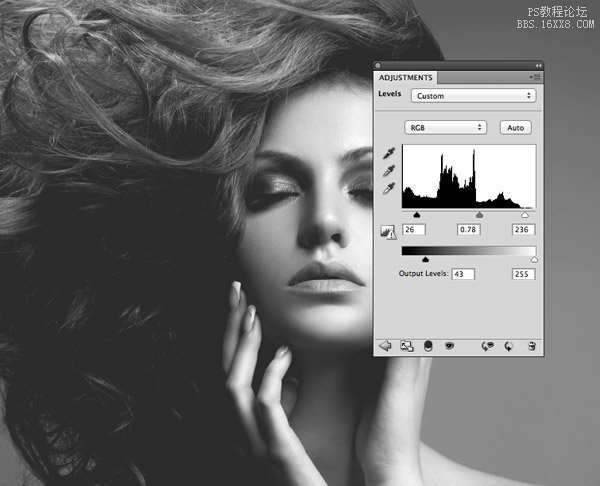Select the black point eyedropper
The image size is (600, 486).
(388, 153)
